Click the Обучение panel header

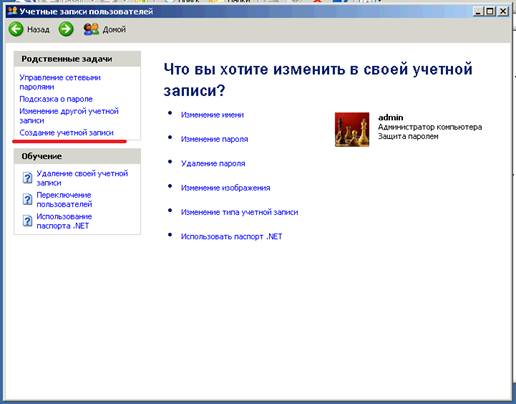tap(77, 156)
